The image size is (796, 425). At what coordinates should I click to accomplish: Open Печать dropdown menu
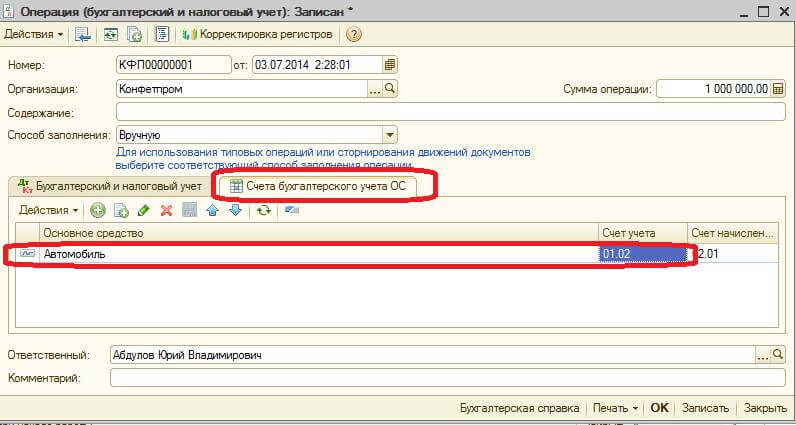pos(615,408)
